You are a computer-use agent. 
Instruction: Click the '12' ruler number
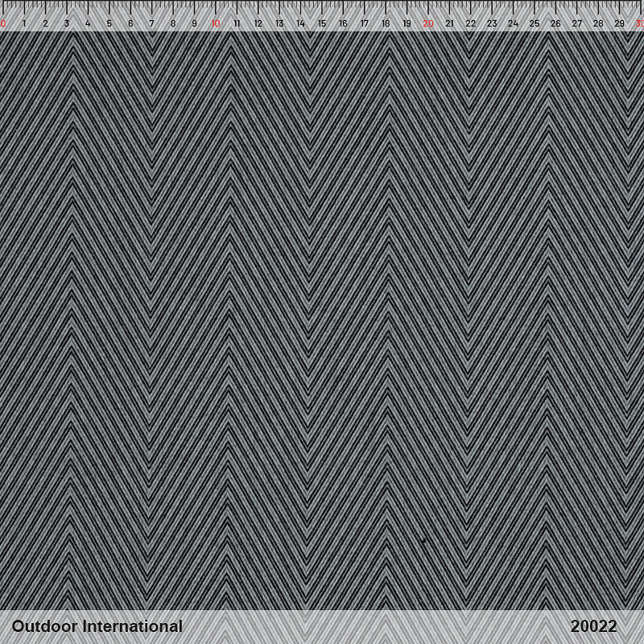[x=258, y=23]
